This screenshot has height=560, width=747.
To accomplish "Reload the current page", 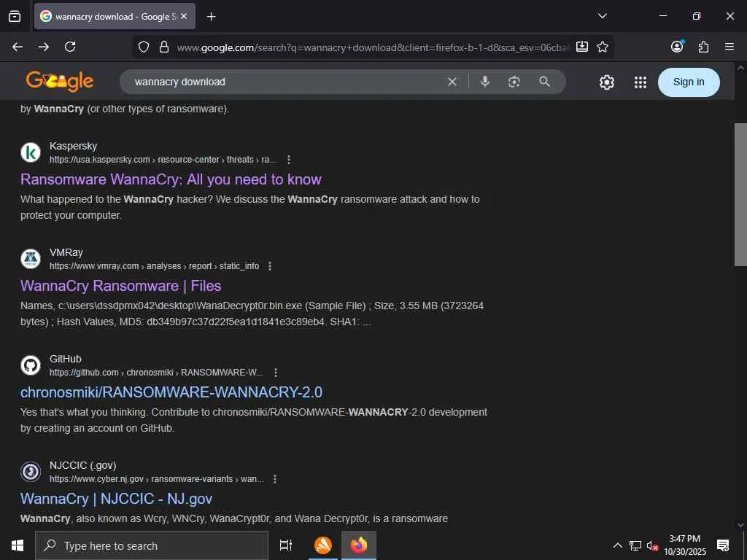I will [70, 47].
